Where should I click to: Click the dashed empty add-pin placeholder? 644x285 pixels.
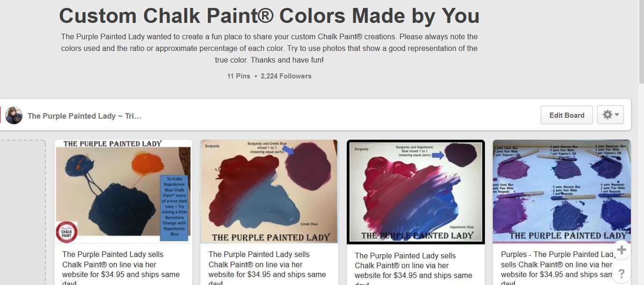click(x=22, y=213)
